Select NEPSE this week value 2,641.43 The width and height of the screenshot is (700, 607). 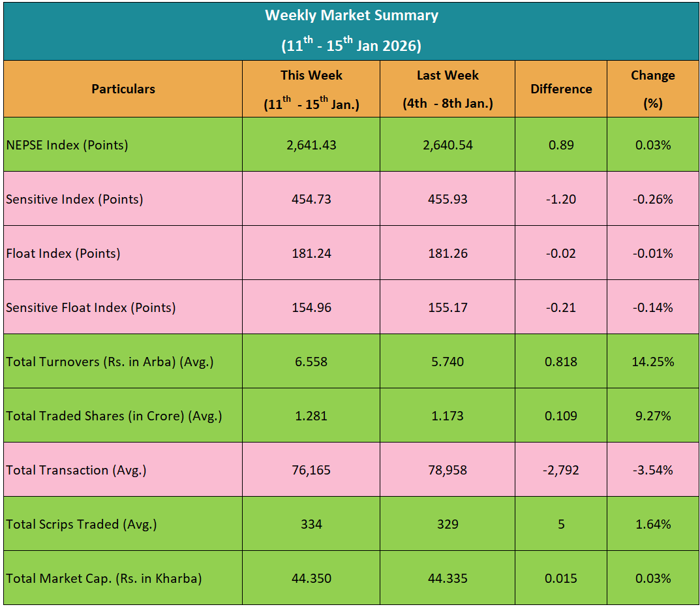point(311,145)
